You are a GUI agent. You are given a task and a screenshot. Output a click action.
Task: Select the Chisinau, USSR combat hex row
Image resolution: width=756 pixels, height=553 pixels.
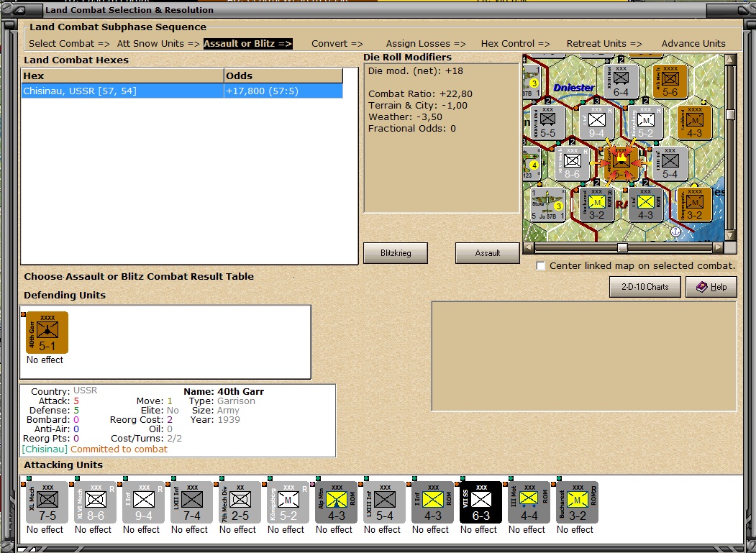[182, 91]
